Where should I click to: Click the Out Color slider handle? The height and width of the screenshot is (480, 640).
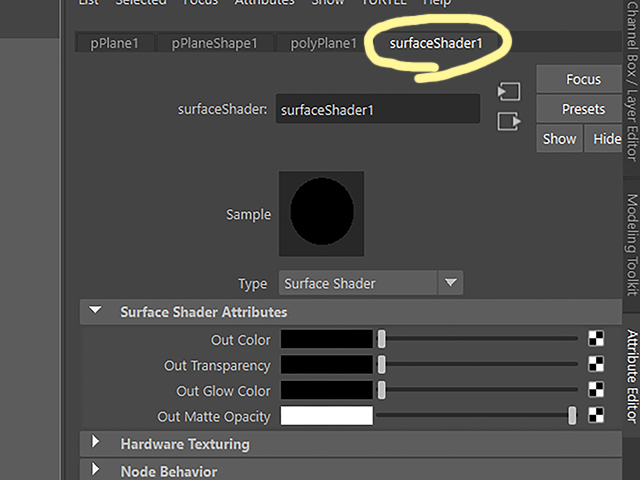pyautogui.click(x=381, y=339)
